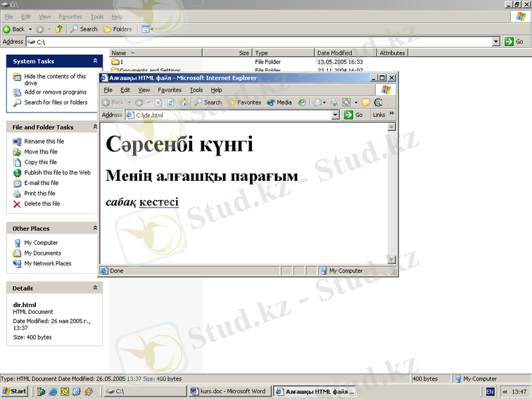532x399 pixels.
Task: Click the Home icon in Internet Explorer toolbar
Action: coord(184,102)
